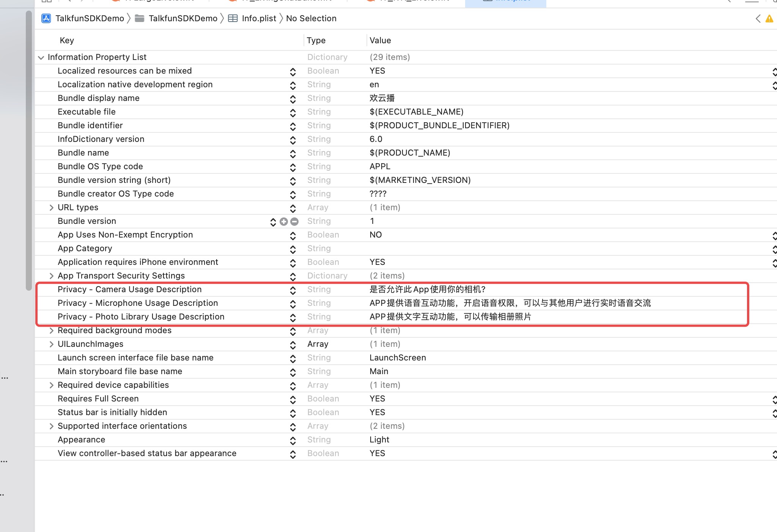Open key picker for Main storyboard file base name

(x=293, y=372)
